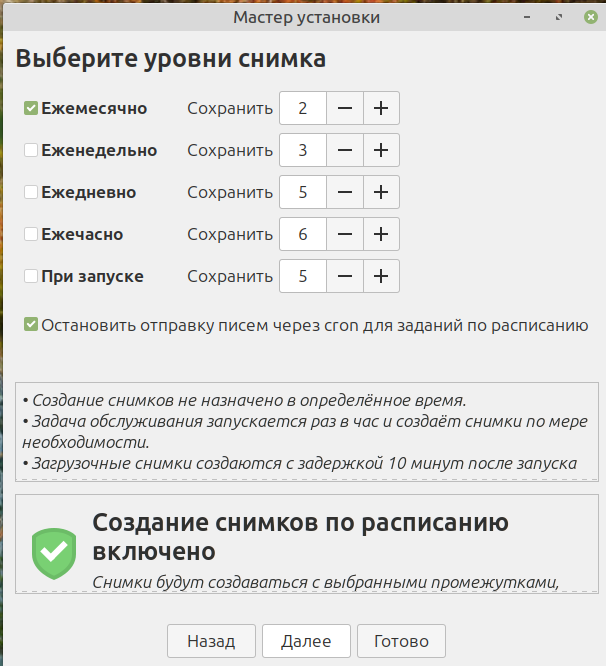
Task: Enable the Еженедельно snapshot level
Action: coord(31,151)
